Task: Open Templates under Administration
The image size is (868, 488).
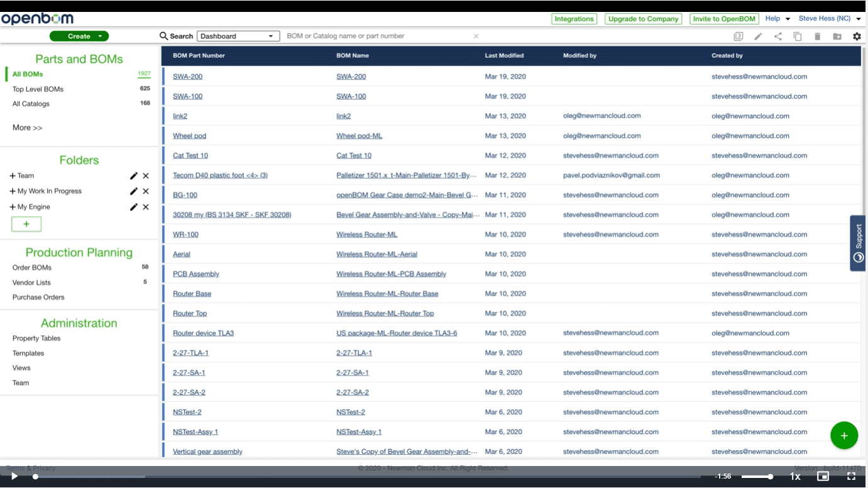Action: 28,354
